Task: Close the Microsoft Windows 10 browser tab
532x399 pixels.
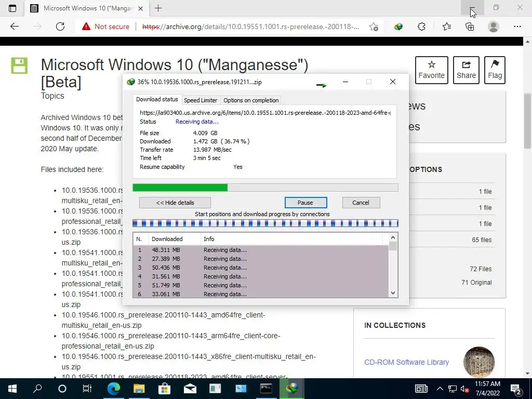Action: point(140,8)
